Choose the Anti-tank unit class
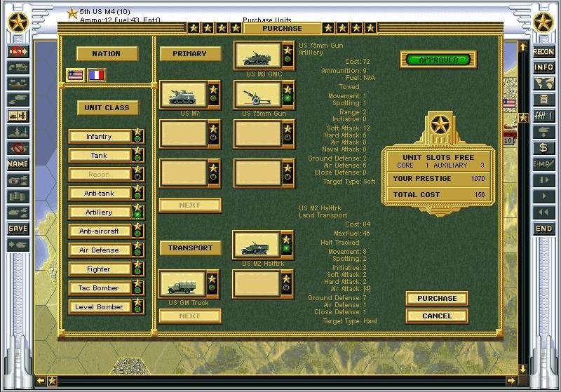Screen dimensions: 561x392 [x=100, y=193]
